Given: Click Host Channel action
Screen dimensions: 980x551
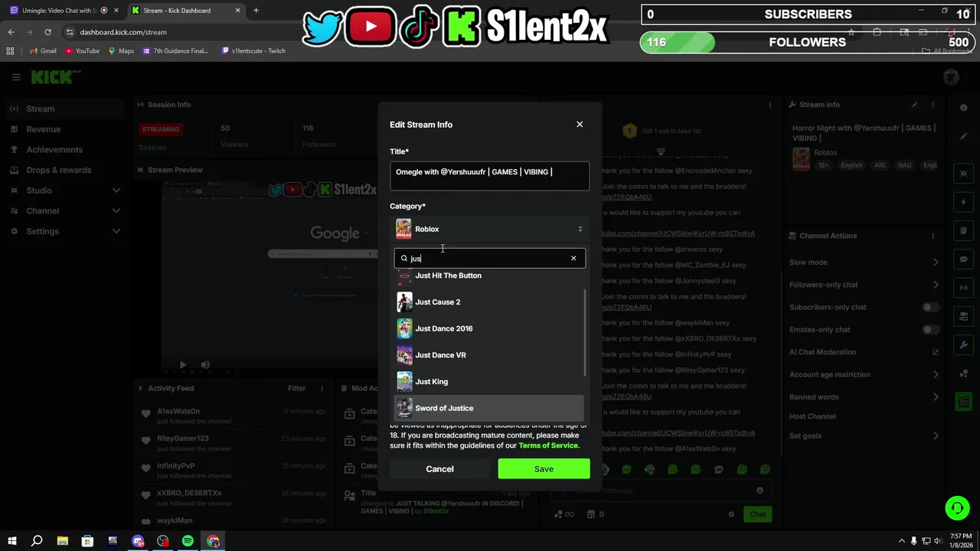Looking at the screenshot, I should tap(812, 416).
